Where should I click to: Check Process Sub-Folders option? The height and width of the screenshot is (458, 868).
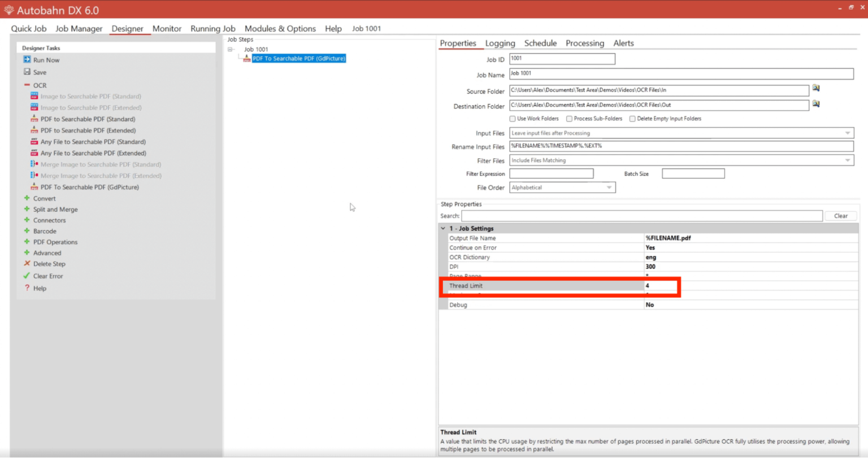pos(570,119)
